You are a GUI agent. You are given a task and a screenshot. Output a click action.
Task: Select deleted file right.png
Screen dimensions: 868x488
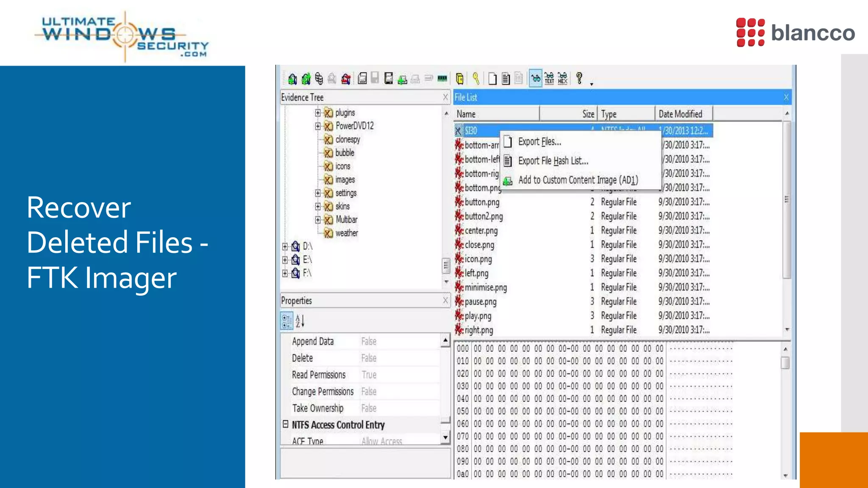(x=479, y=330)
